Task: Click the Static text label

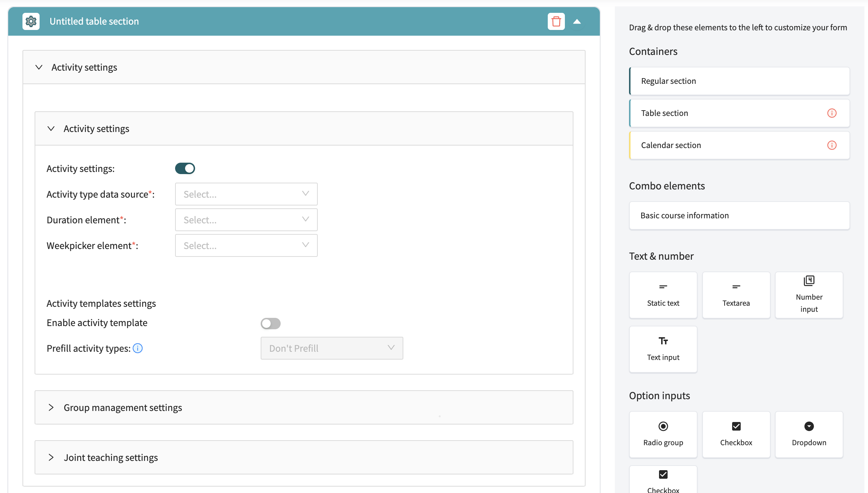Action: [663, 303]
